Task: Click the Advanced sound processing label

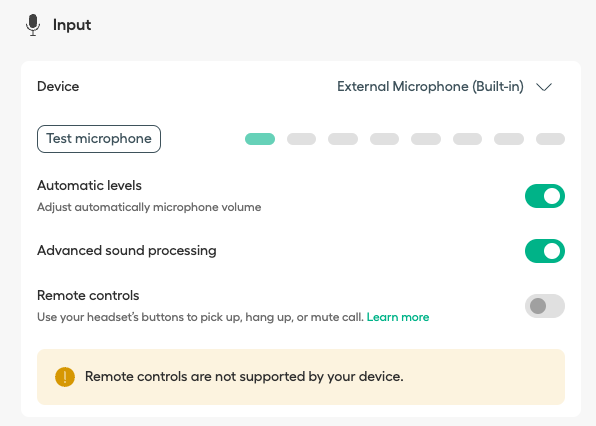Action: coord(127,251)
